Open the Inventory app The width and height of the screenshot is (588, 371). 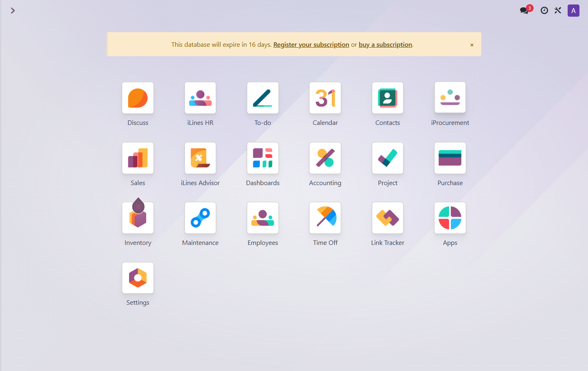(138, 218)
